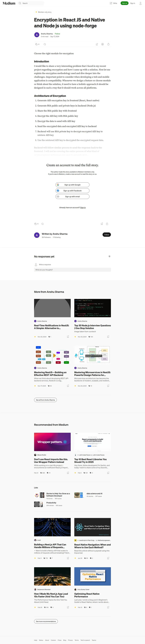Open Top 10 Best React Libraries article title
Screen dimensions: 145x644
tap(90, 461)
